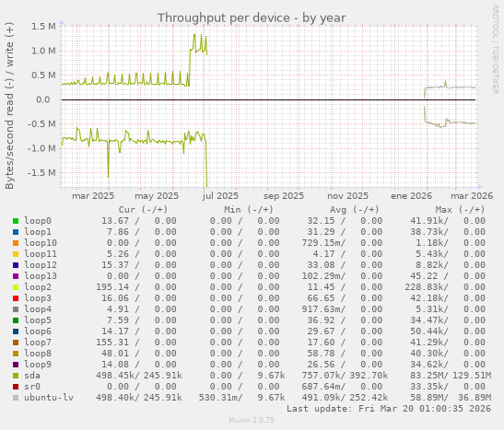Click loop7 current value 155.31
This screenshot has height=430, width=504.
tap(112, 343)
